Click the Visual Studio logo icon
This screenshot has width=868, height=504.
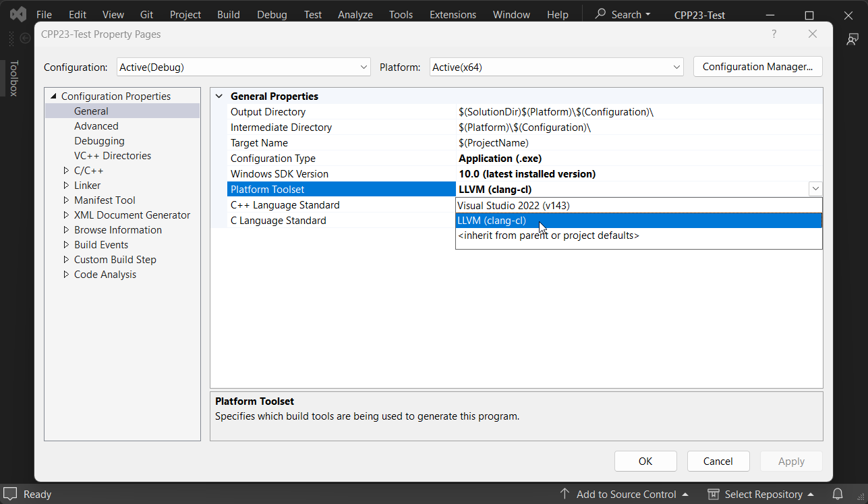(x=18, y=14)
